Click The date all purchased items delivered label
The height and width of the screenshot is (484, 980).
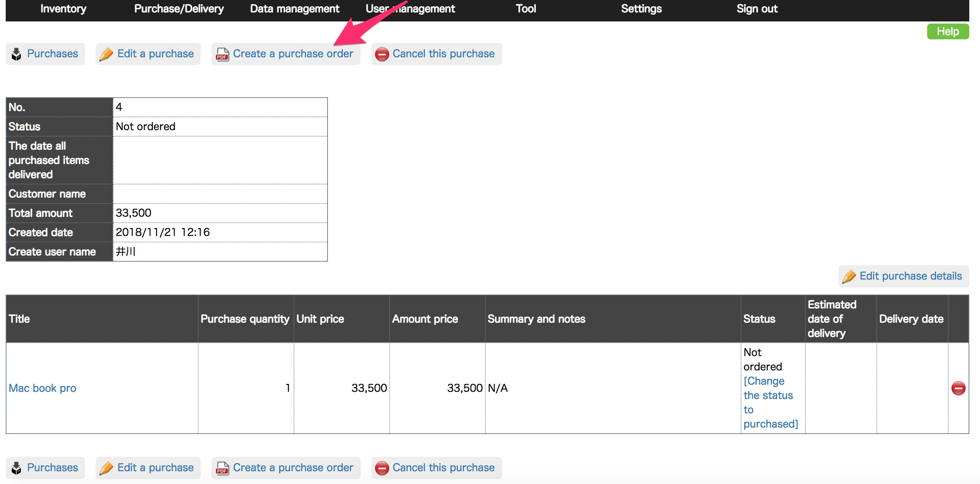(x=49, y=160)
